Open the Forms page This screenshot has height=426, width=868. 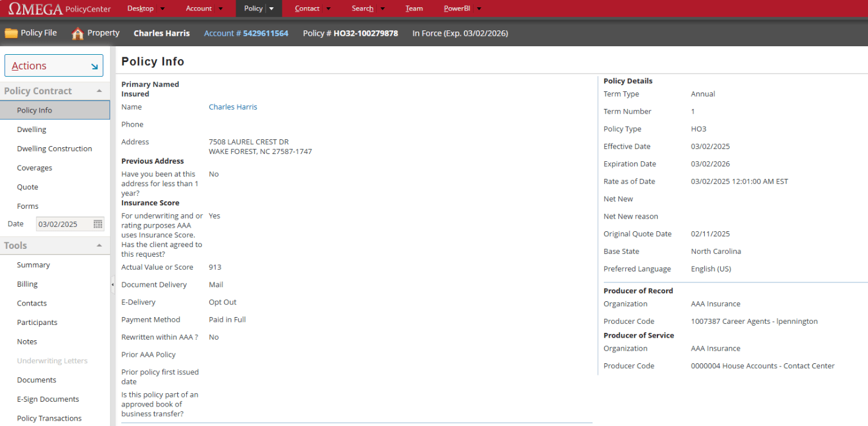[27, 206]
